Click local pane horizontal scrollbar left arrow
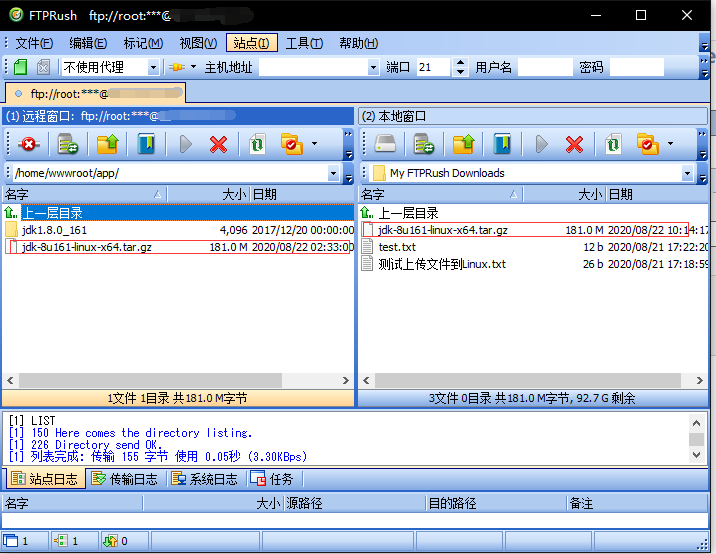Screen dimensions: 716x554 [366, 380]
